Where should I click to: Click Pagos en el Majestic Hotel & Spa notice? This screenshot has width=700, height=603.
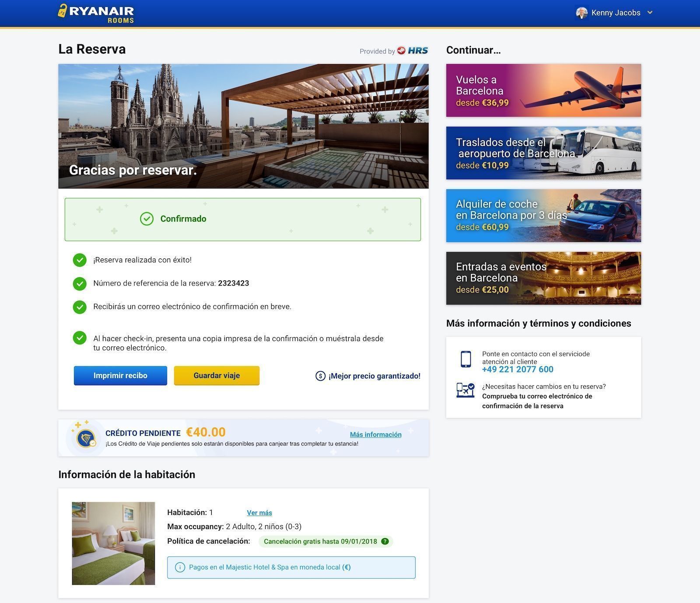tap(291, 567)
